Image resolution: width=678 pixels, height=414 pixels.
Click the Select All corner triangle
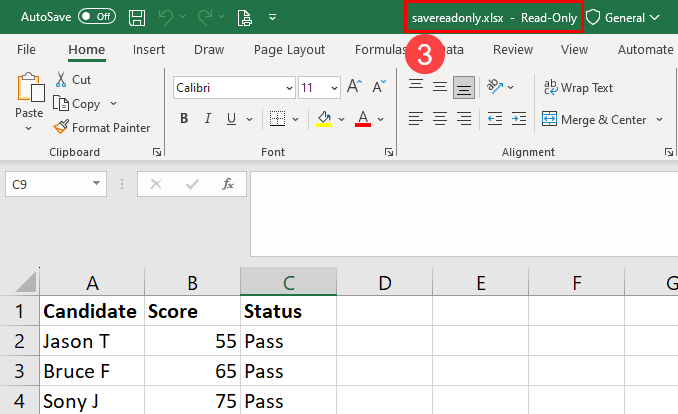26,282
